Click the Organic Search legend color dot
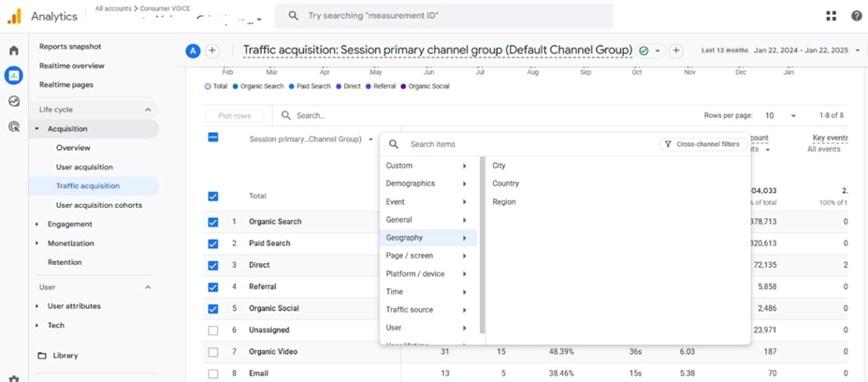Viewport: 868px width, 382px height. [x=234, y=86]
